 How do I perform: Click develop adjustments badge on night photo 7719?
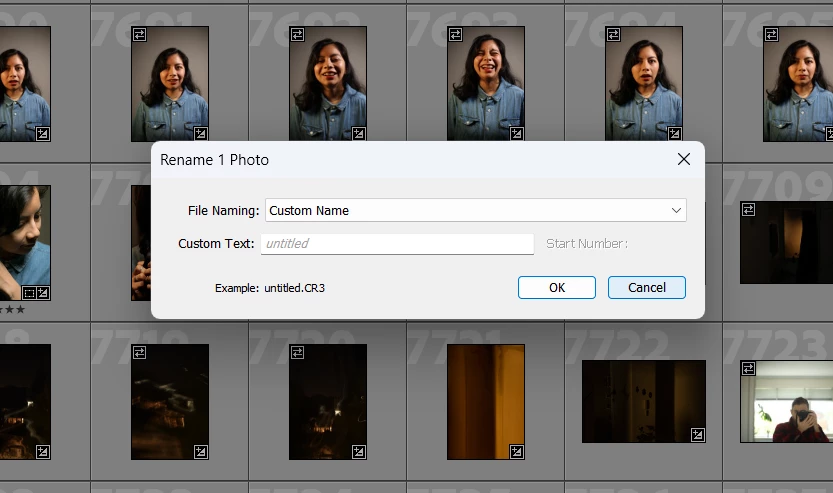(x=200, y=452)
